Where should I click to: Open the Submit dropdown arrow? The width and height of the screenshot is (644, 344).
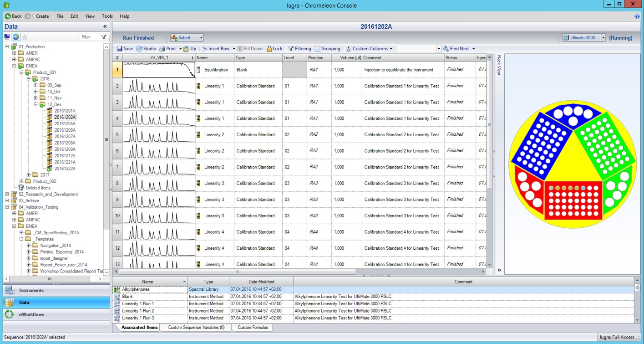click(x=201, y=38)
